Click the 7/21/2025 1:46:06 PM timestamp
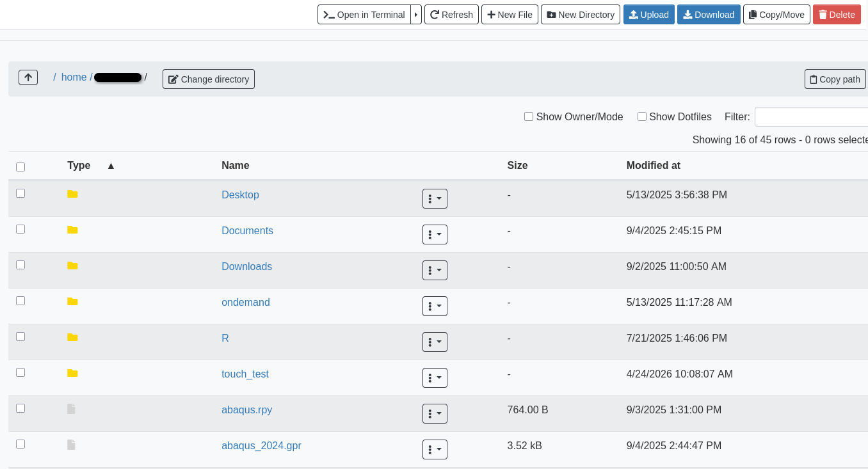 pos(677,338)
